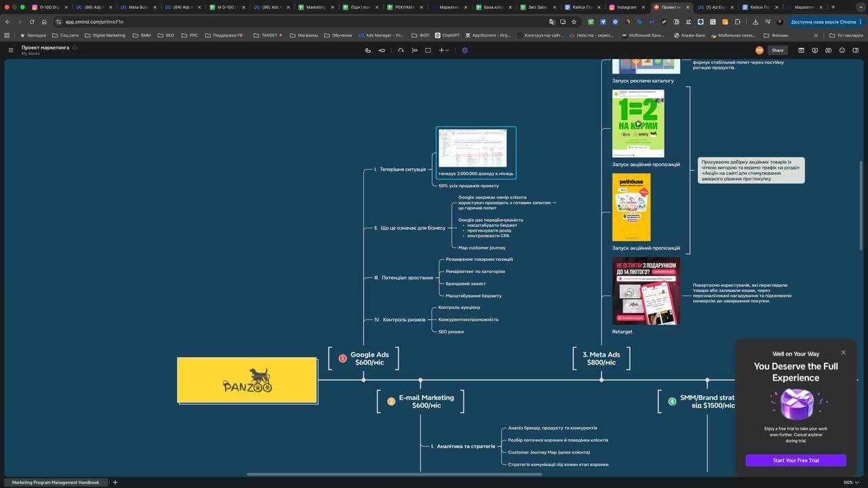Screen dimensions: 868x488
Task: Go back in the browser
Action: click(7, 22)
